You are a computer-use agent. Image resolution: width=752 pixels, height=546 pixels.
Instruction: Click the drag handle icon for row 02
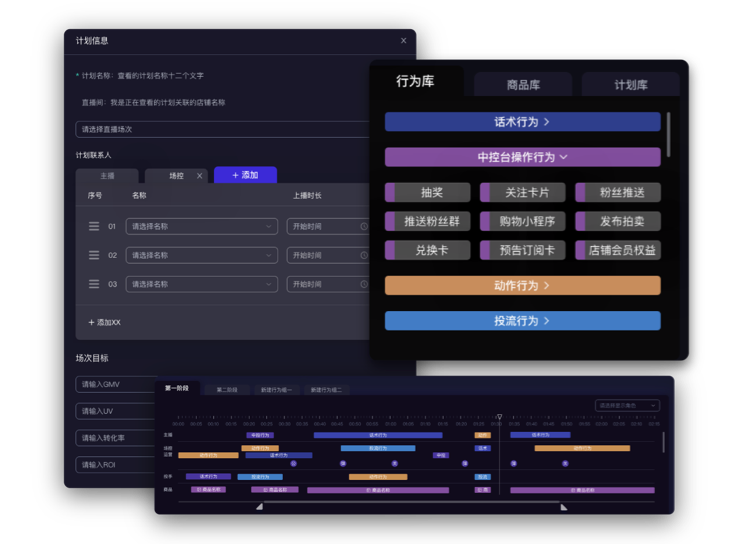pyautogui.click(x=94, y=256)
